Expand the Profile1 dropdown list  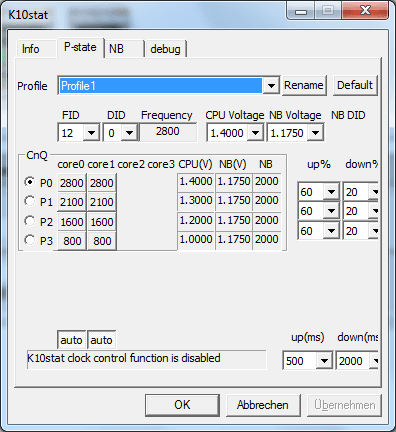tap(271, 86)
